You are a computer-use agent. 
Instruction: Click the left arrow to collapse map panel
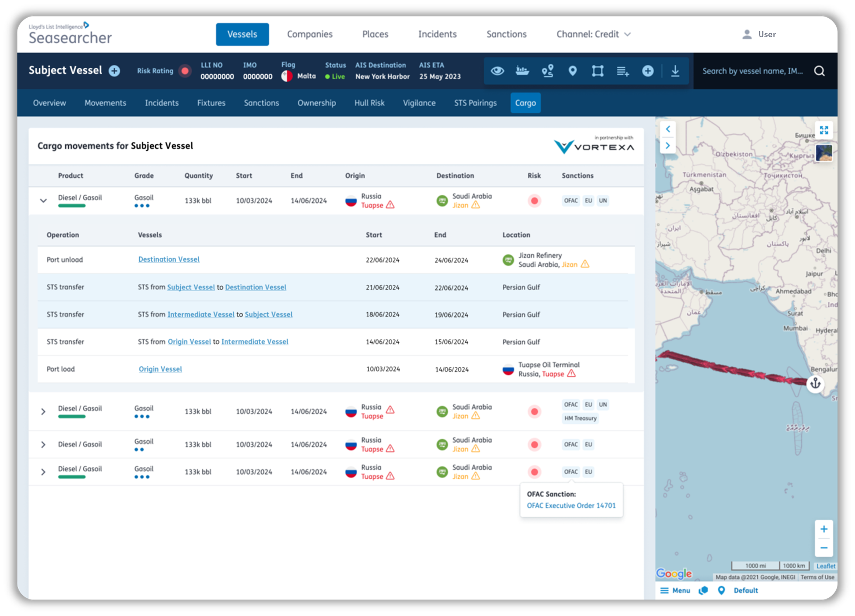(668, 129)
